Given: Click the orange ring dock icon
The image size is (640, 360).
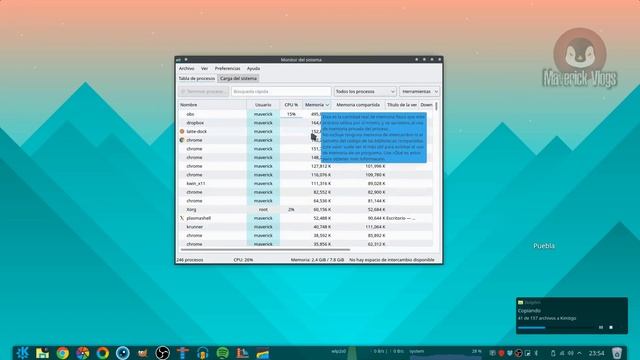Looking at the screenshot, I should pyautogui.click(x=102, y=353).
